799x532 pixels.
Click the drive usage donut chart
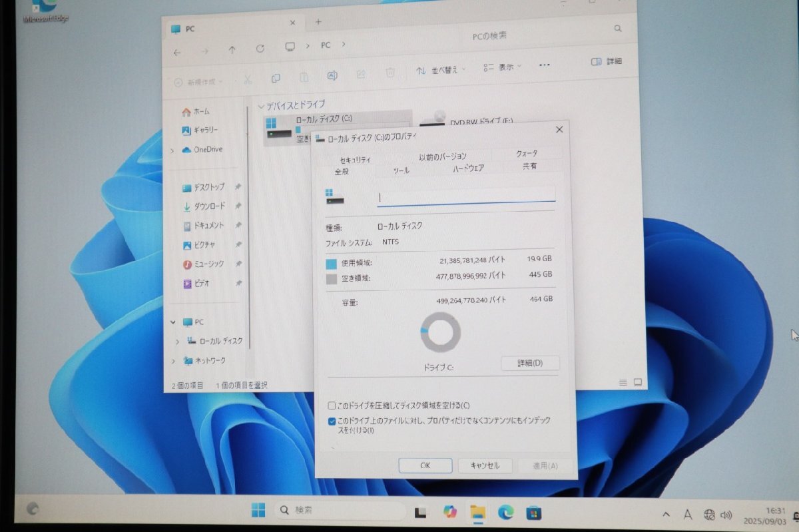[x=441, y=333]
